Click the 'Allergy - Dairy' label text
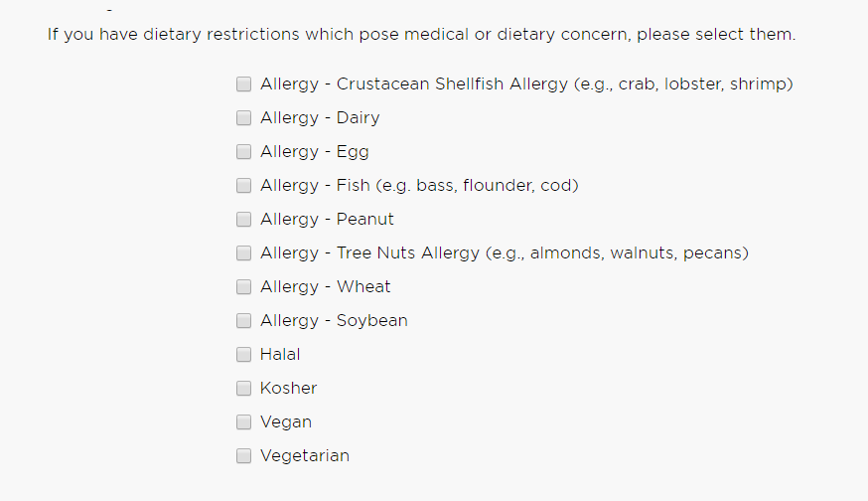868x501 pixels. (x=320, y=118)
